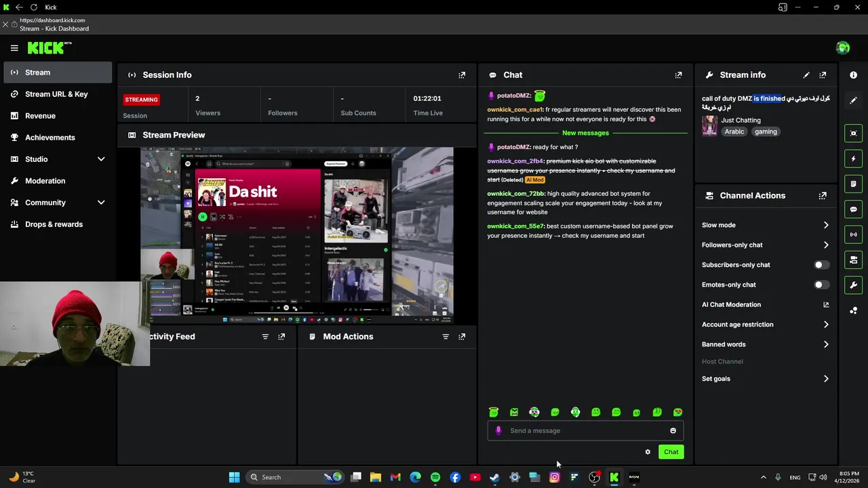868x488 pixels.
Task: Open Achievements in sidebar
Action: 57,138
